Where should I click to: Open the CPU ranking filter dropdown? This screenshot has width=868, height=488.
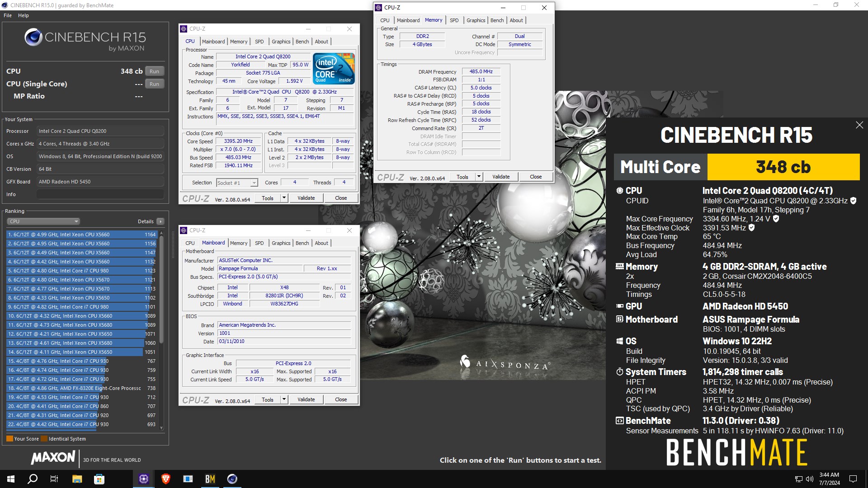pyautogui.click(x=43, y=221)
